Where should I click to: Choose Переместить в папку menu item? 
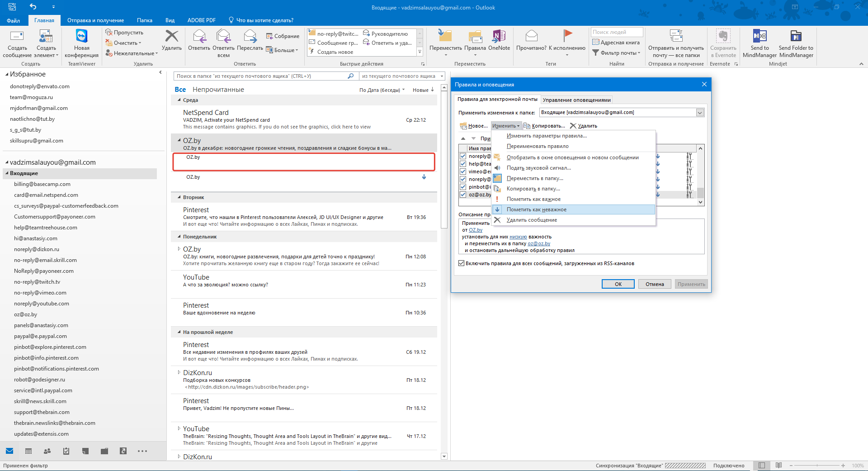coord(573,178)
